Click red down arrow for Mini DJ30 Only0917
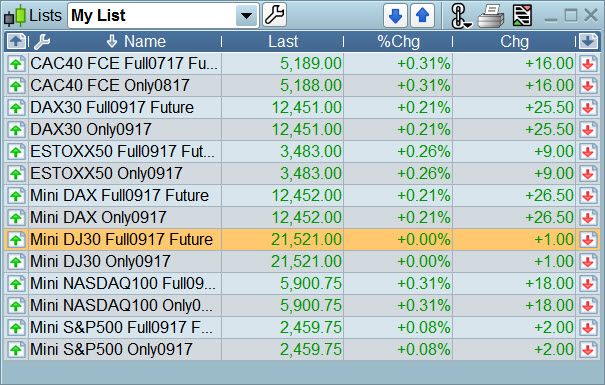 (x=588, y=262)
